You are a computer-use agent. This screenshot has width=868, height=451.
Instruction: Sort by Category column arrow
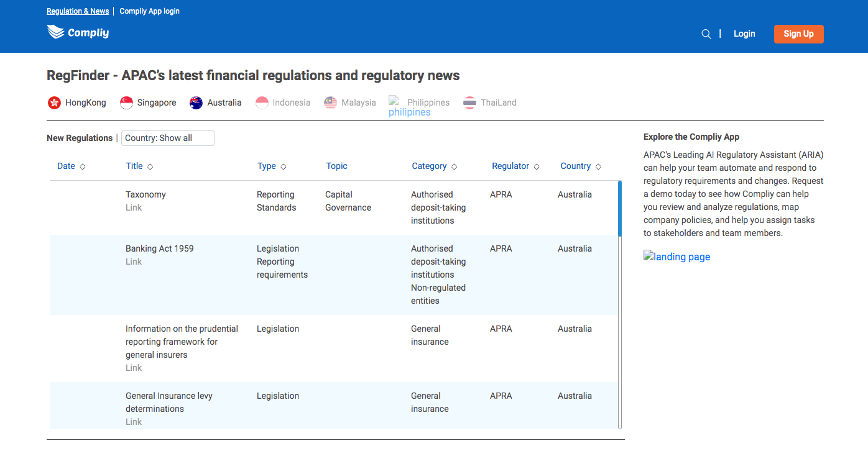point(454,166)
